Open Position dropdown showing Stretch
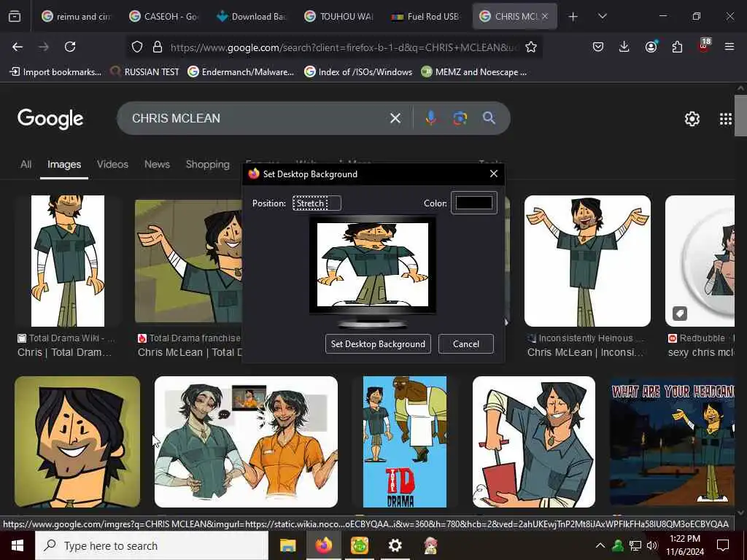The image size is (747, 560). (x=317, y=203)
